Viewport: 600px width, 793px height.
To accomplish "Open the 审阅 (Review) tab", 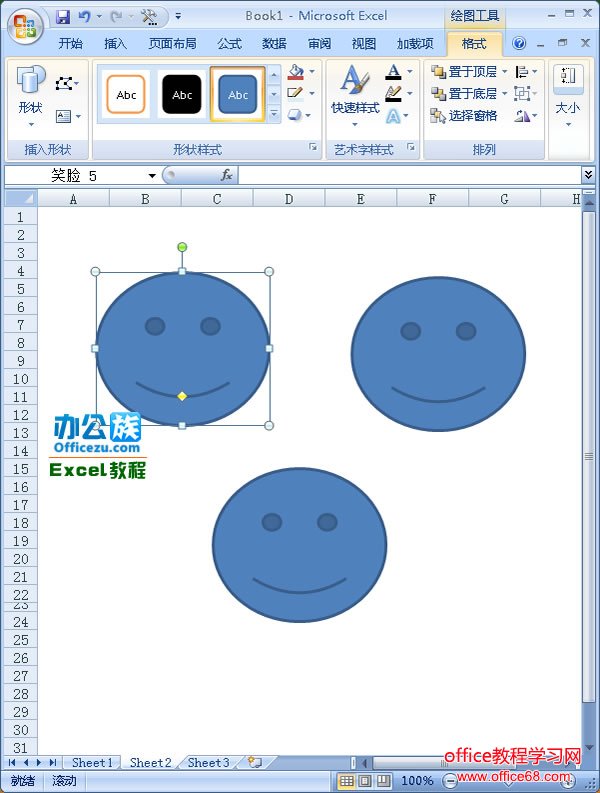I will [319, 44].
